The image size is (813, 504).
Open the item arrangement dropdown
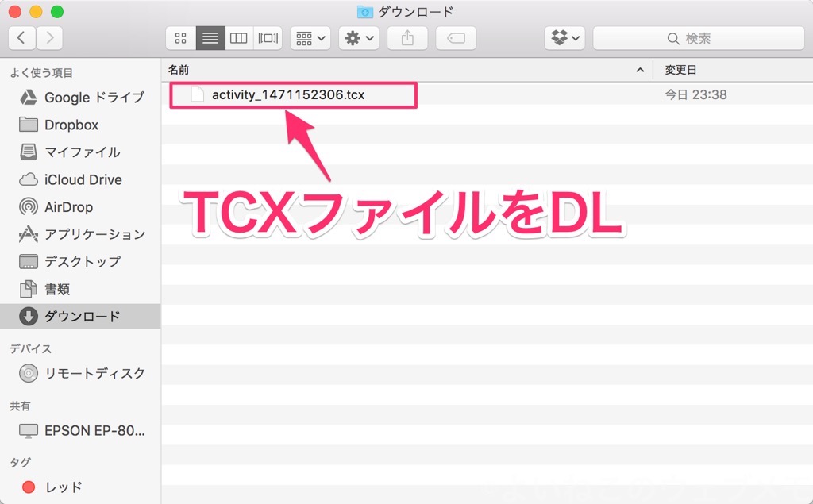[x=310, y=38]
